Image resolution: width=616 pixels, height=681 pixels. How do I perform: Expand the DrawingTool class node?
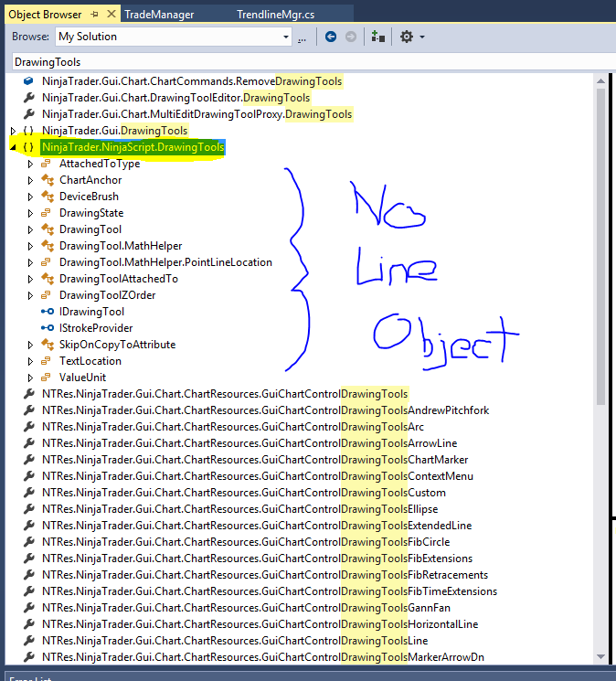(x=30, y=229)
